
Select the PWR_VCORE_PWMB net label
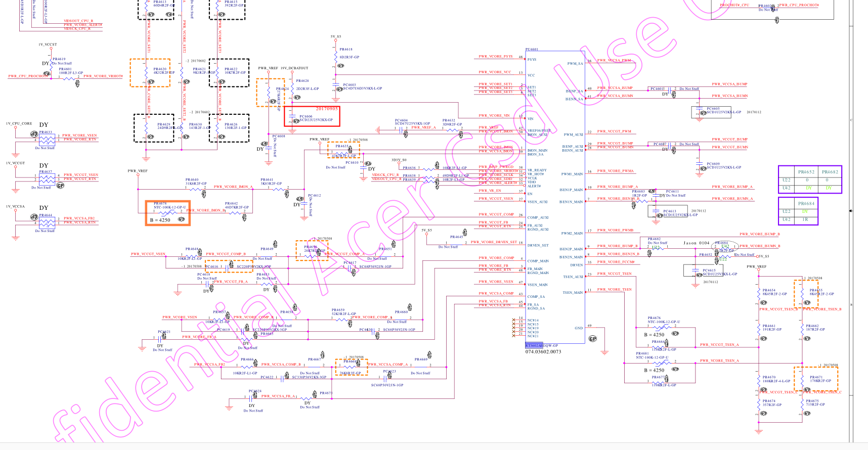pyautogui.click(x=615, y=231)
